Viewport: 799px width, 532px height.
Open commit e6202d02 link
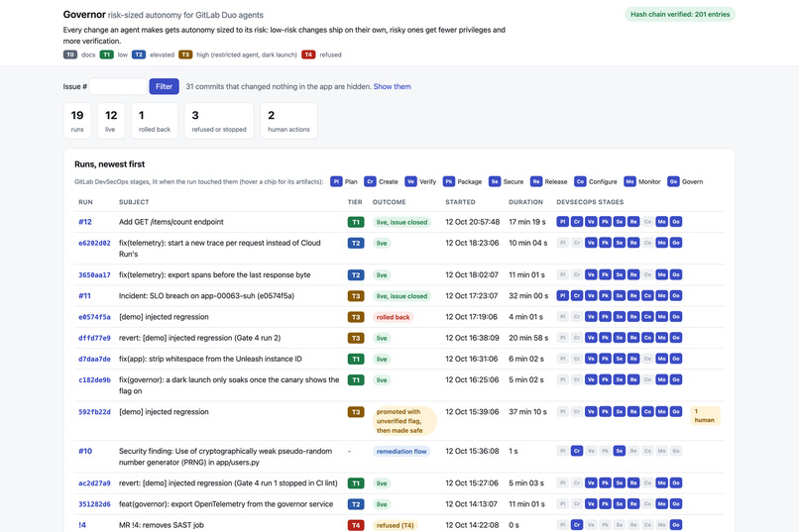pos(94,243)
